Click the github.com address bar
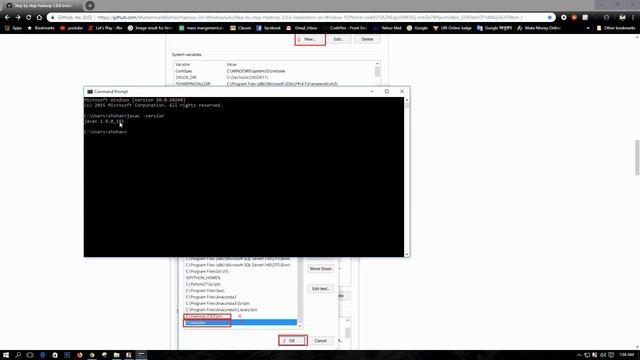 302,18
